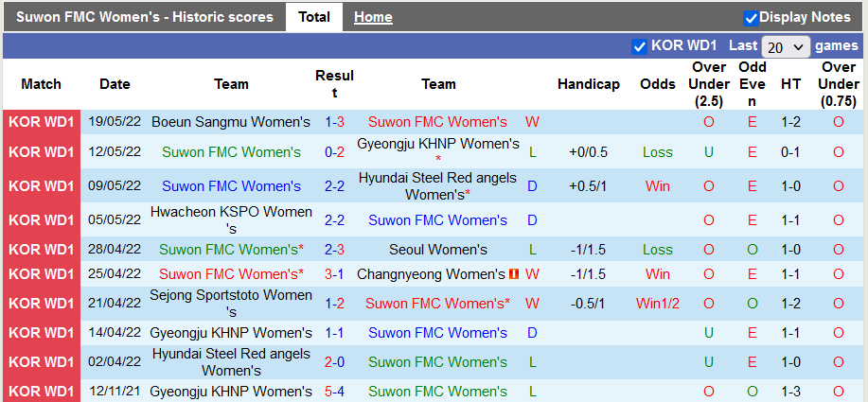Open Hyundai Steel Red angels on 02/04/22
This screenshot has height=402, width=868.
coord(231,361)
